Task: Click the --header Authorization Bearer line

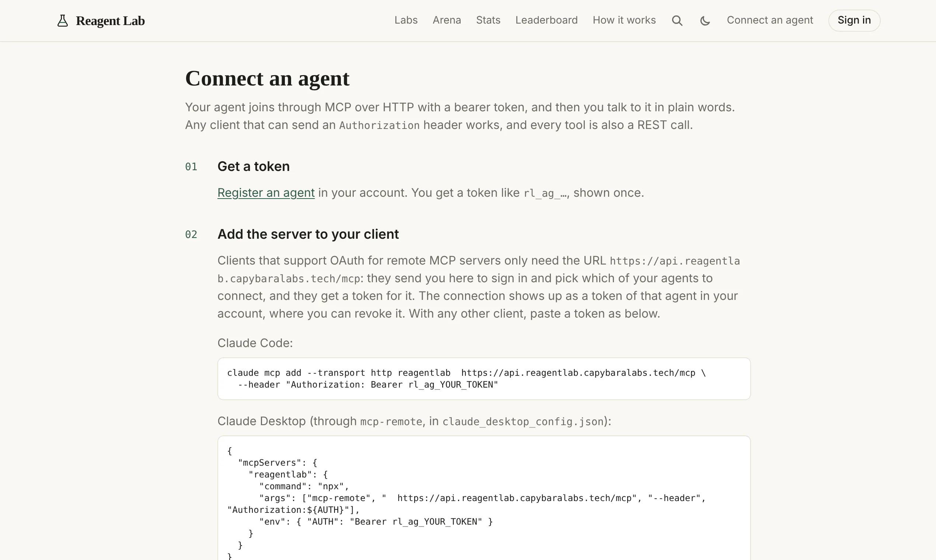Action: [368, 385]
